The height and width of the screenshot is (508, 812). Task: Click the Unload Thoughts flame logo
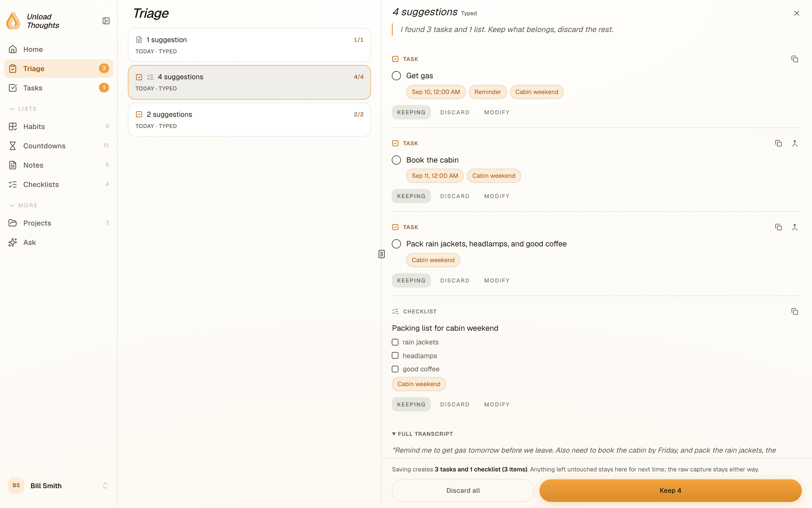(x=13, y=21)
